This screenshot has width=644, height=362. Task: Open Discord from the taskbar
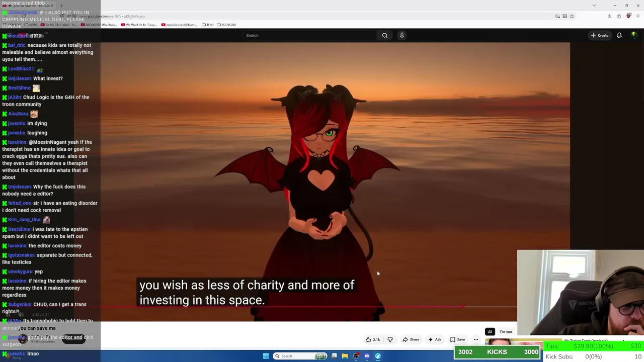pyautogui.click(x=367, y=356)
